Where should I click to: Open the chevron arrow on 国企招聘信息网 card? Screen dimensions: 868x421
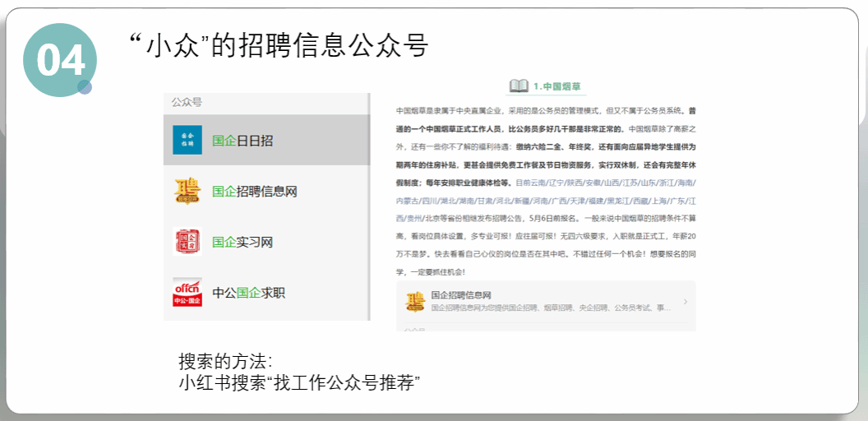[x=686, y=302]
